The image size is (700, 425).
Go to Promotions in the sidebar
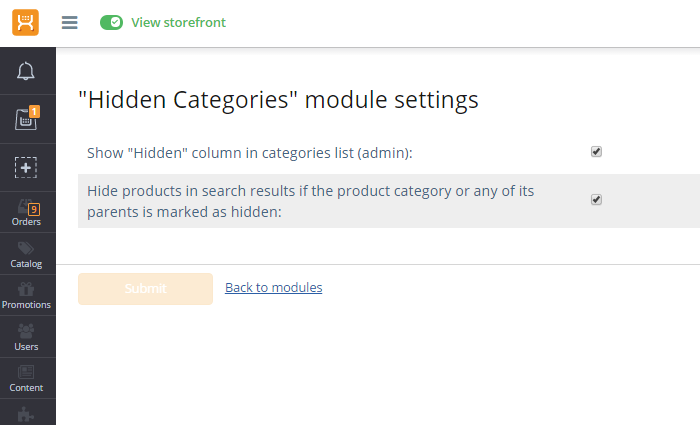click(28, 295)
